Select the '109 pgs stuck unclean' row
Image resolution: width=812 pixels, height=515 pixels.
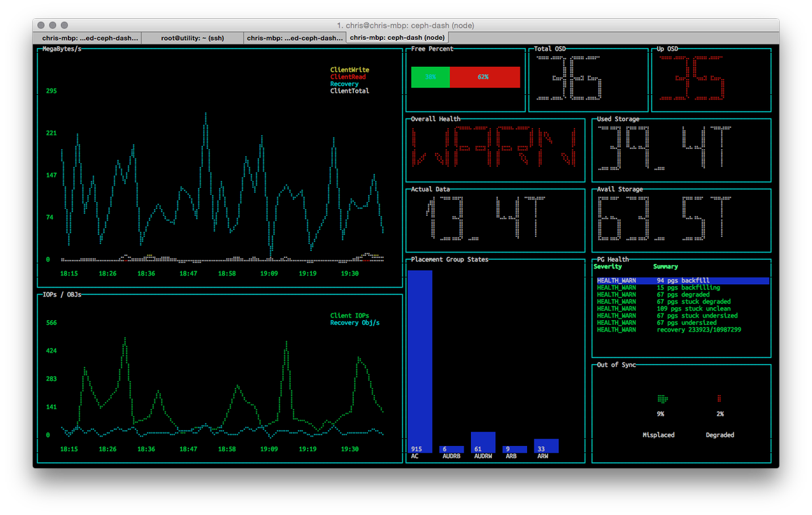(683, 309)
